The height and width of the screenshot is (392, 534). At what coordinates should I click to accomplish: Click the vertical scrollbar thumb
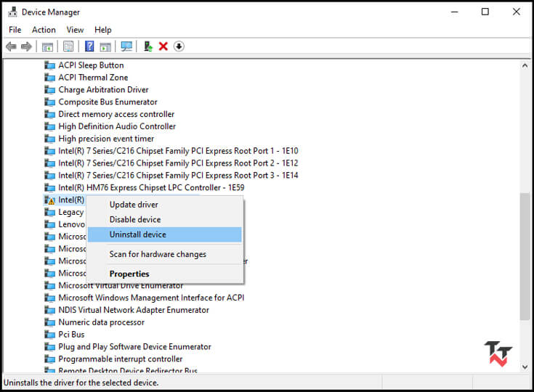click(x=525, y=256)
